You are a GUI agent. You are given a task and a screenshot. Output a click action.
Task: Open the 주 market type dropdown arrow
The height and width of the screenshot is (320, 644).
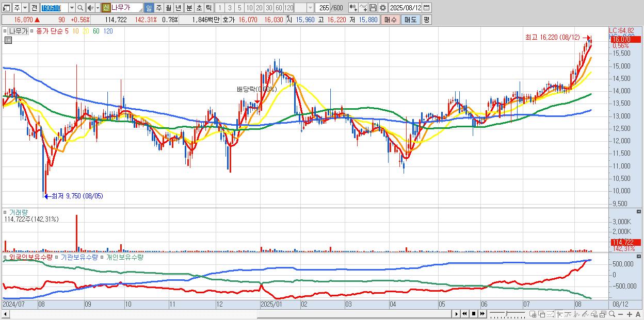pyautogui.click(x=25, y=8)
